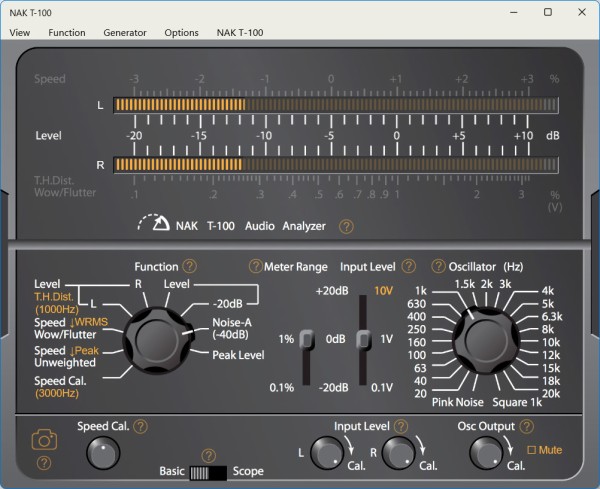Select 20k oscillator frequency
The height and width of the screenshot is (489, 600).
[551, 393]
